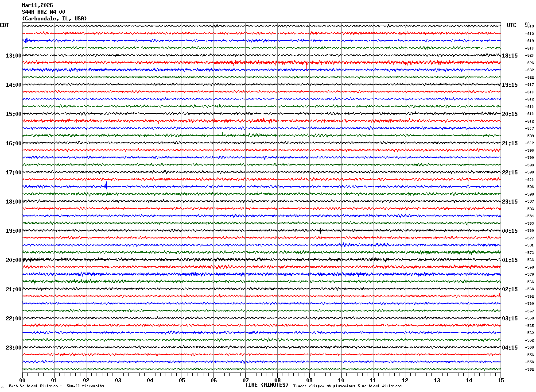Select the 19:00 CDT time label

13,231
